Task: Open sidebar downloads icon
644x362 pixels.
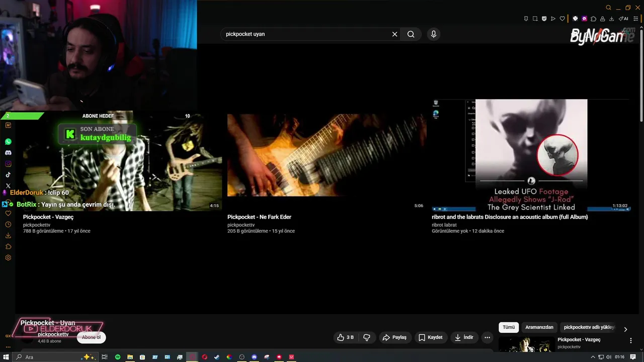Action: coord(8,236)
